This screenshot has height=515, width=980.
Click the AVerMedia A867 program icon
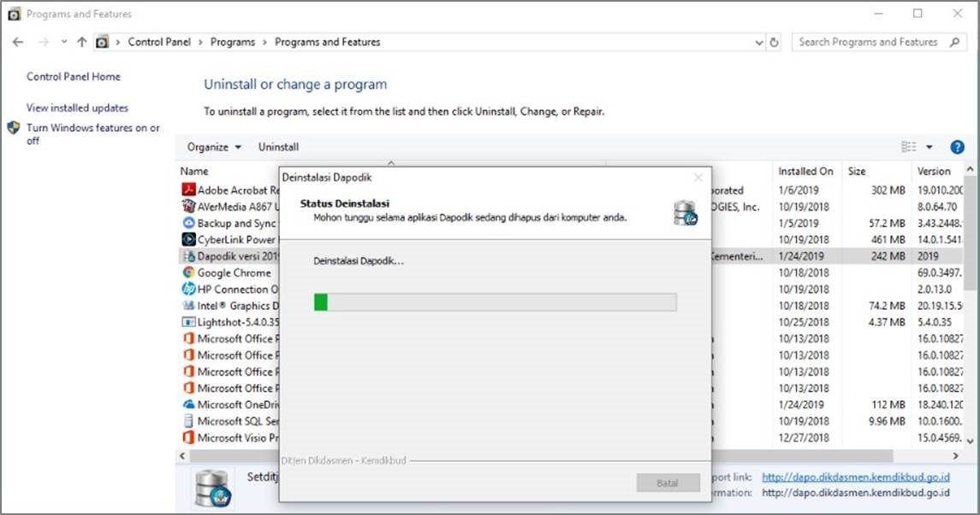tap(188, 206)
